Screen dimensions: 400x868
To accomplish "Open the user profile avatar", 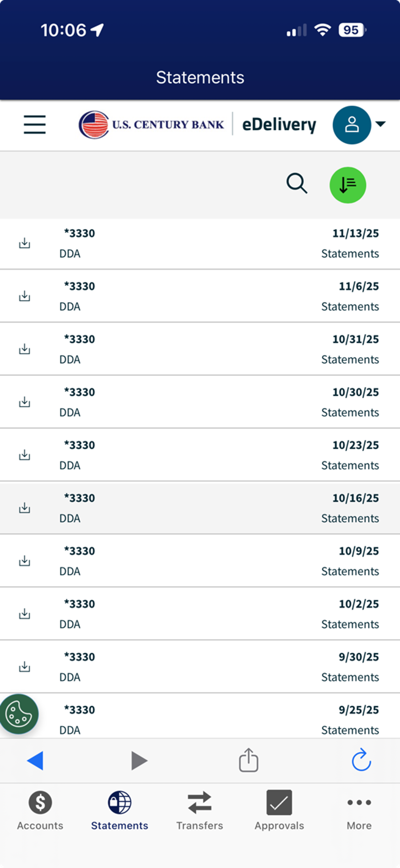I will pos(352,125).
